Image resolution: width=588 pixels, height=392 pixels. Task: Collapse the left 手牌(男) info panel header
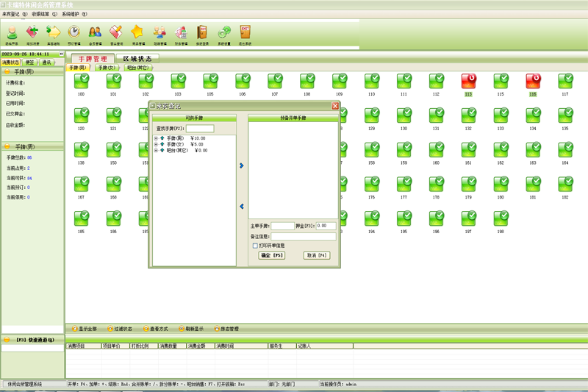click(7, 72)
